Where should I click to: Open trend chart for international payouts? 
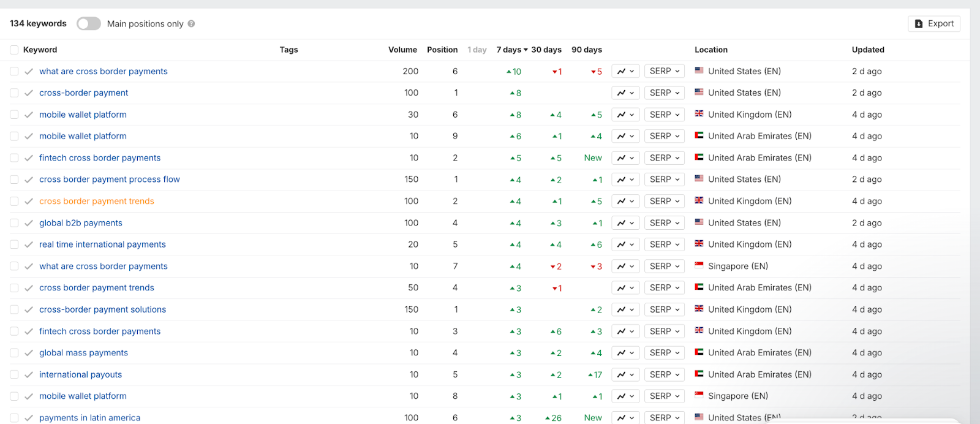[625, 374]
